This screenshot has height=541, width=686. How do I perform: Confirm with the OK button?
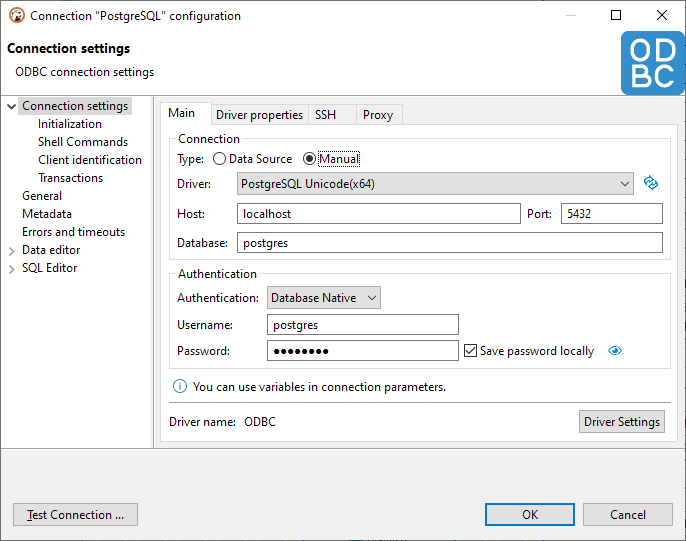[x=530, y=514]
